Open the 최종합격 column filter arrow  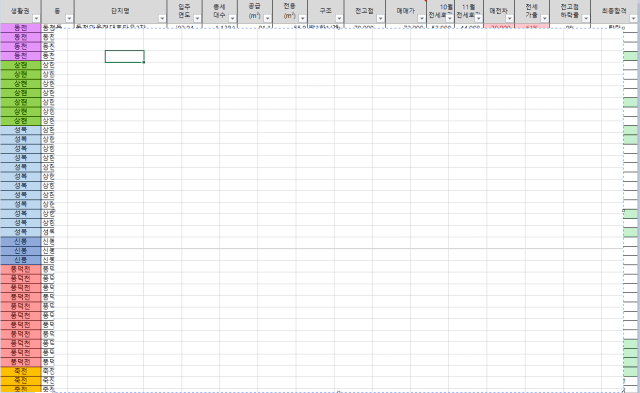tap(633, 18)
